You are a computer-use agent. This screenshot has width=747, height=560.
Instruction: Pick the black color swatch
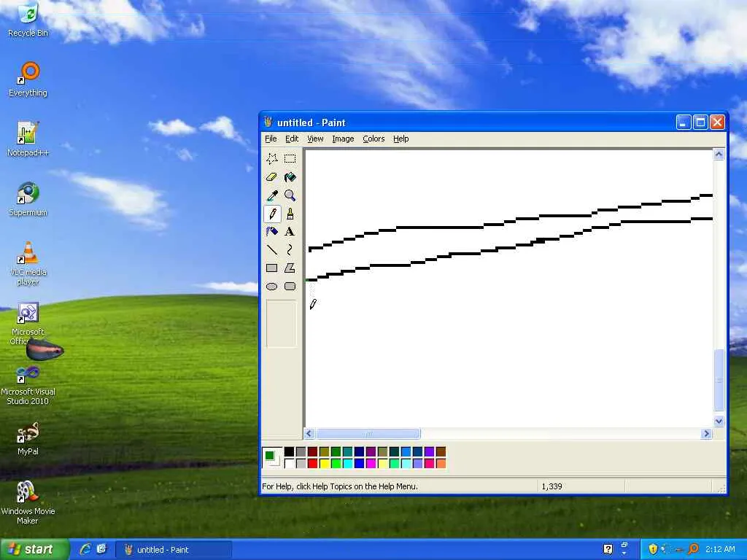tap(289, 452)
